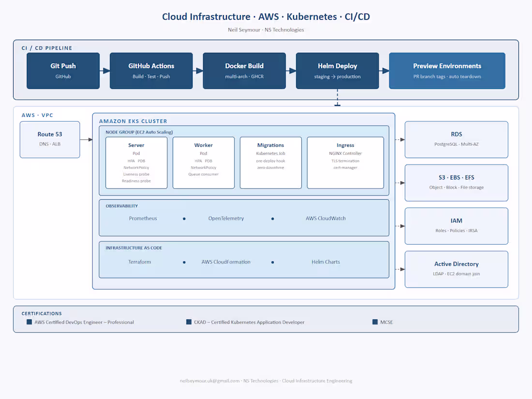Click the DNS · ALB text

pyautogui.click(x=50, y=144)
